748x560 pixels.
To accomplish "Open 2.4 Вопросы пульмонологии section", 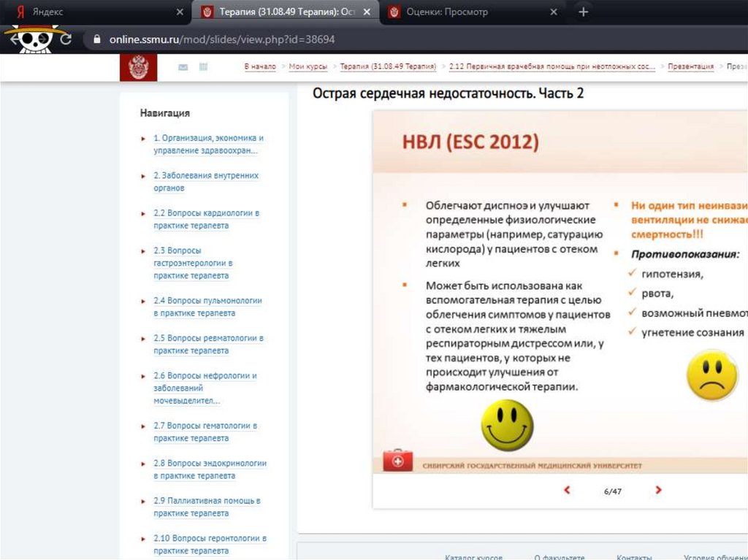I will (208, 307).
